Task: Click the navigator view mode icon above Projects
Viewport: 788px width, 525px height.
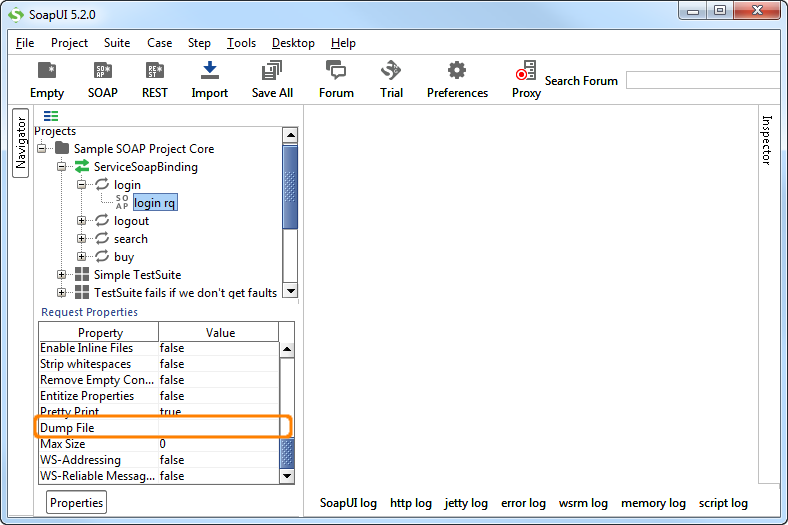Action: click(x=51, y=116)
